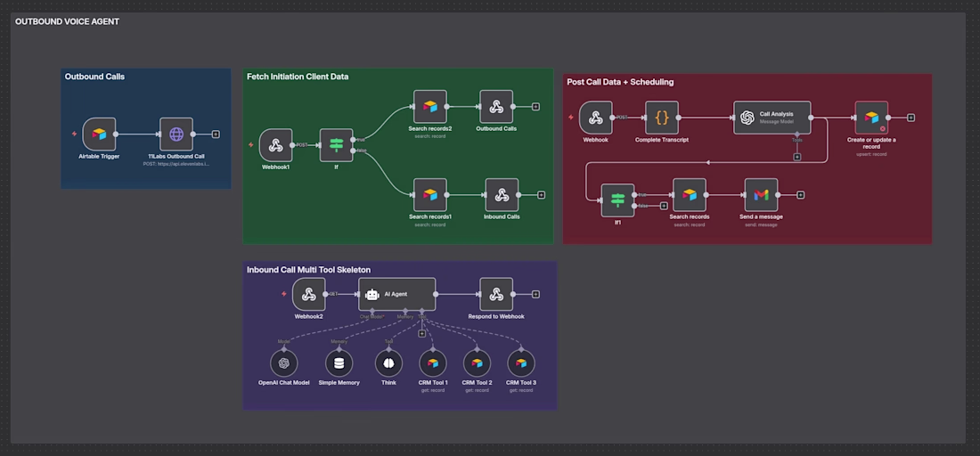
Task: Add another tool to the AI Agent
Action: point(422,334)
